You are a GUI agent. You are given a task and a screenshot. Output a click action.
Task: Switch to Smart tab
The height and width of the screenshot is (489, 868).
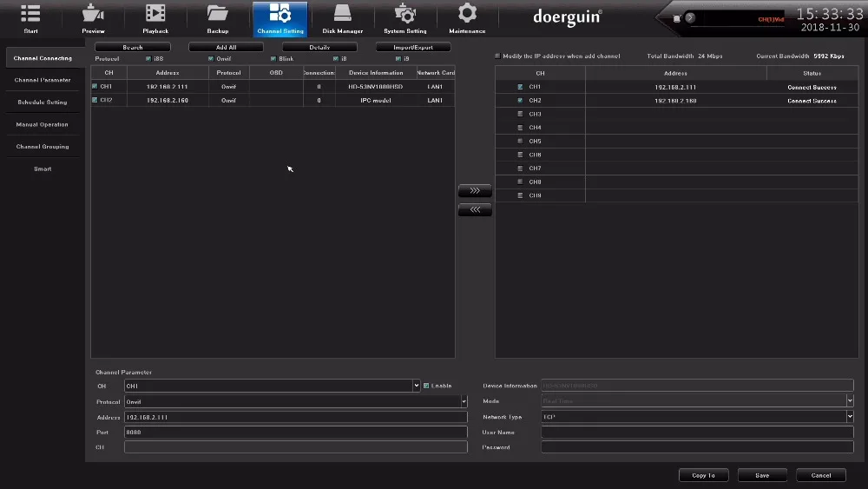click(x=43, y=169)
